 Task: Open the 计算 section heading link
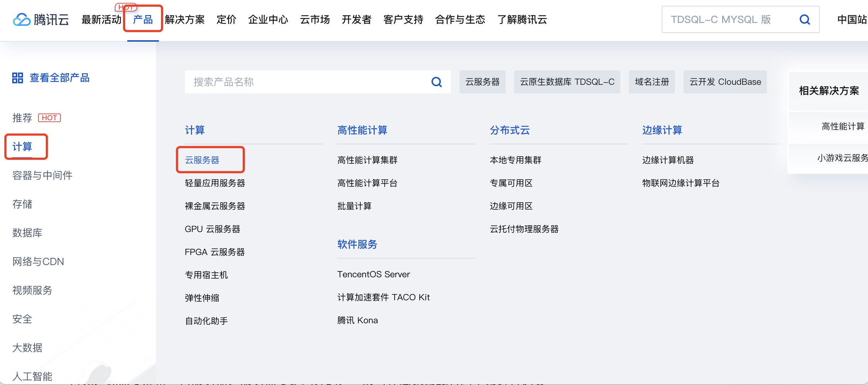(x=195, y=130)
